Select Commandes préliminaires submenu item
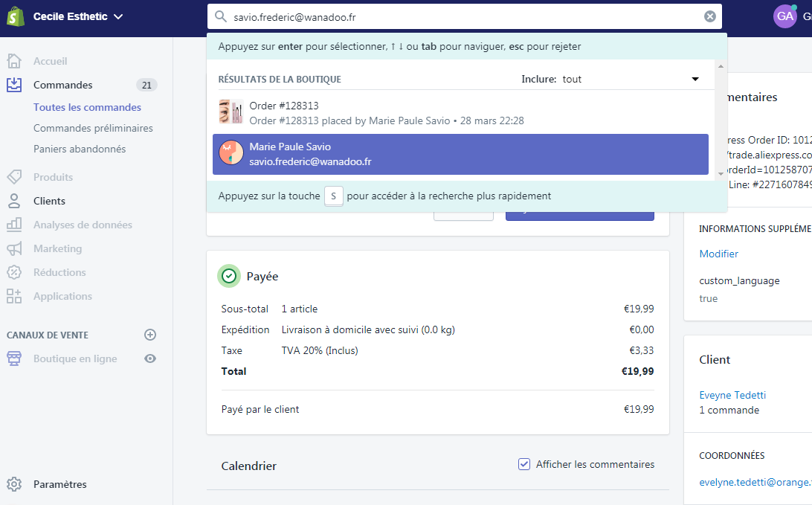The height and width of the screenshot is (505, 812). (x=93, y=128)
